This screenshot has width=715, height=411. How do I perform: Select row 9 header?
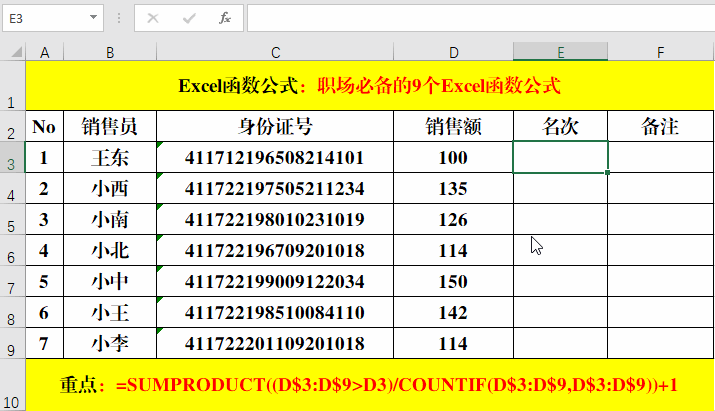[12, 343]
